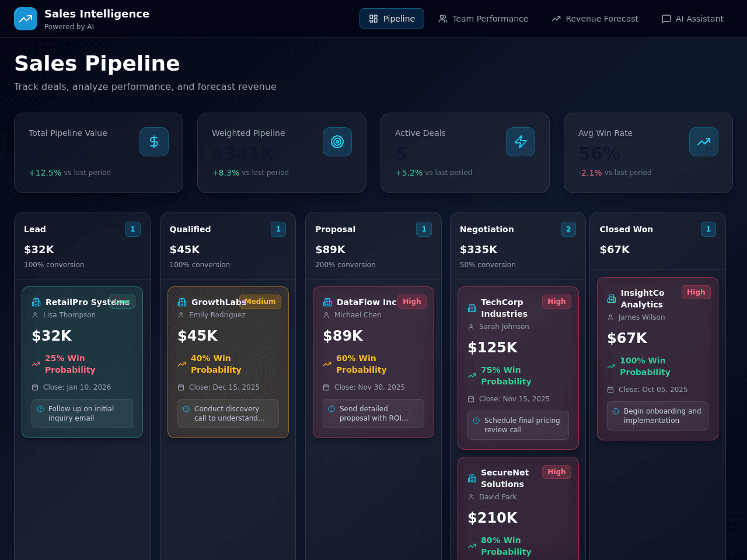Click the +12.5% vs last period text

click(69, 173)
